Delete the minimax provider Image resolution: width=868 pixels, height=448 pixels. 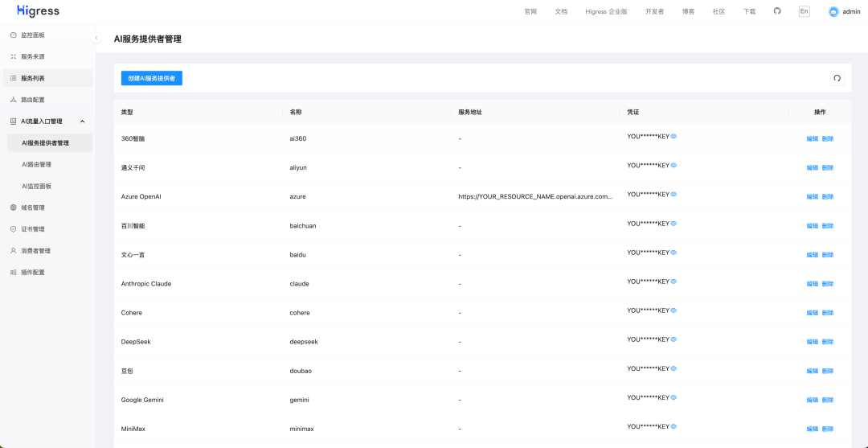tap(828, 429)
